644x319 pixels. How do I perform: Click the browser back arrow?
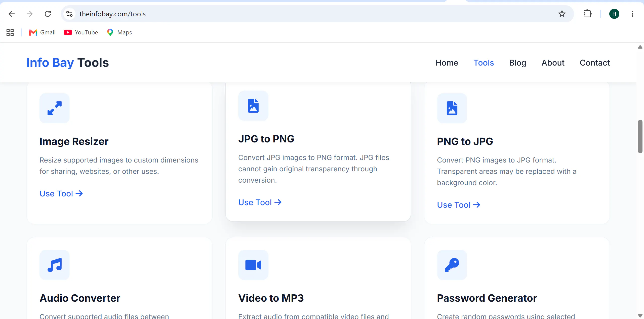[12, 14]
